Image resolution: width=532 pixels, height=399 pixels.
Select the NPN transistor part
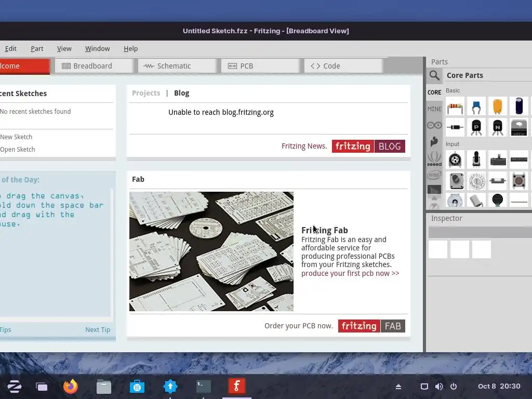(498, 127)
